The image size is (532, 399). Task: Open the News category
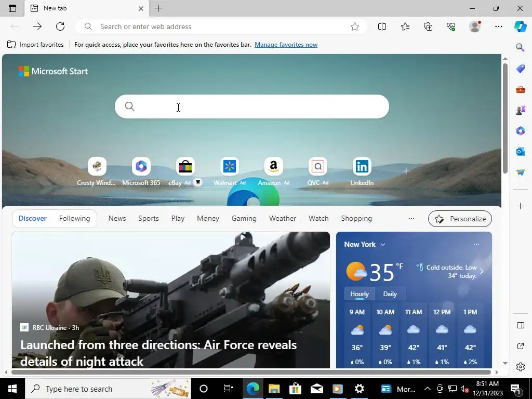[117, 219]
